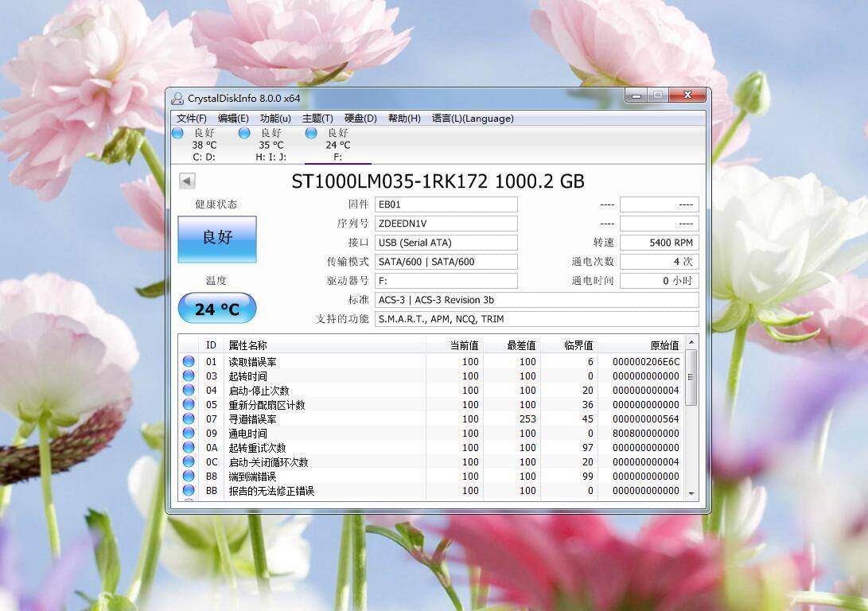Open the 功能(u) function menu

coord(274,118)
